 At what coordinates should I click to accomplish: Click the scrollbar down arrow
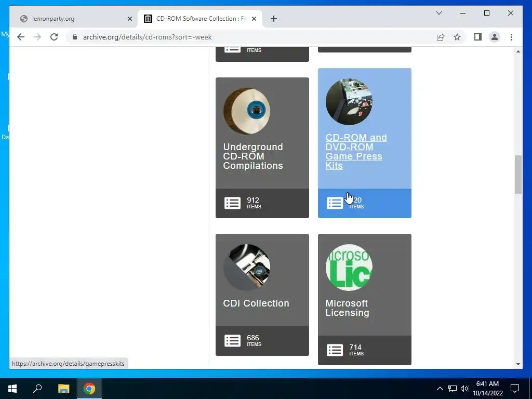518,364
